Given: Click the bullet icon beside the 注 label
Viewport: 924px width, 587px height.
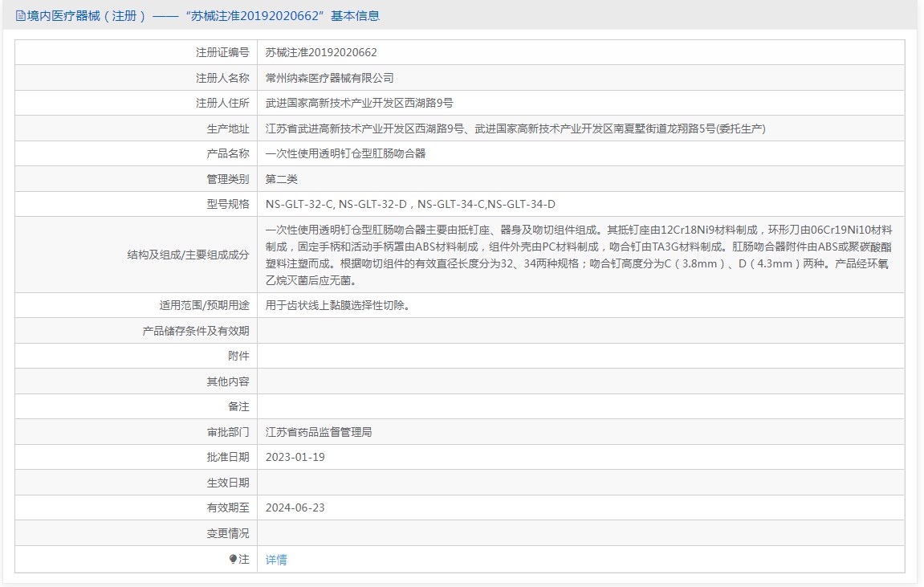Looking at the screenshot, I should click(x=233, y=559).
